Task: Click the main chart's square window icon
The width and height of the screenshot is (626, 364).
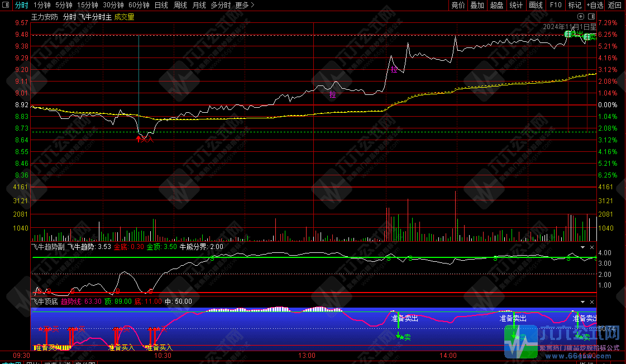Action: click(591, 17)
